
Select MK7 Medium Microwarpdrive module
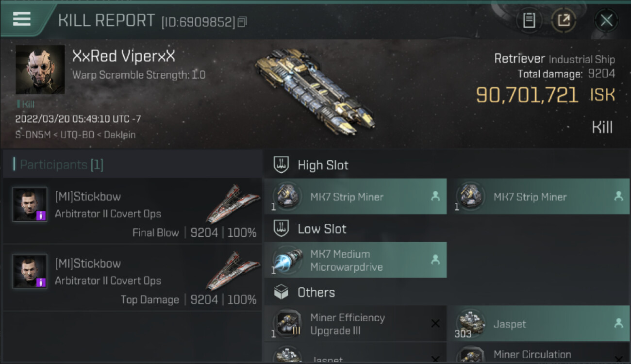point(355,260)
